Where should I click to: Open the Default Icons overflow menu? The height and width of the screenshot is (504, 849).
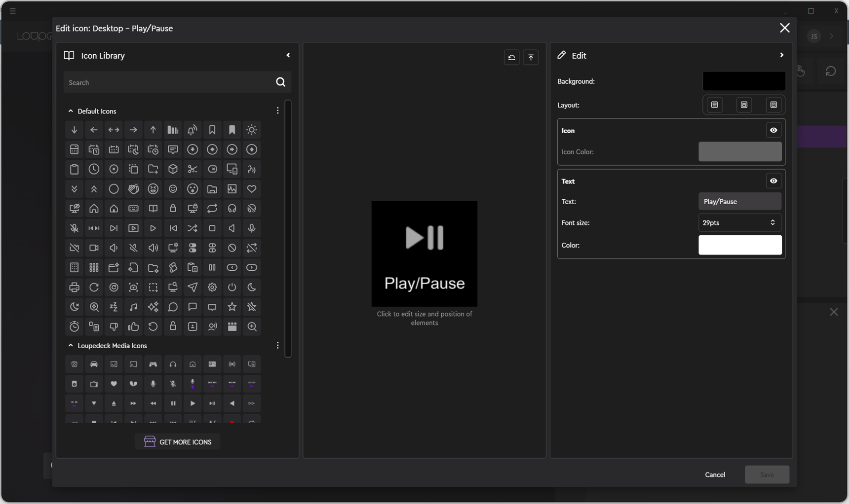coord(278,110)
